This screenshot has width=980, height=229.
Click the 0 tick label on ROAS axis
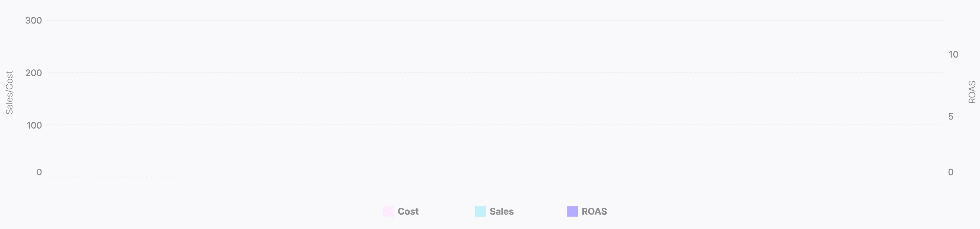(x=951, y=172)
